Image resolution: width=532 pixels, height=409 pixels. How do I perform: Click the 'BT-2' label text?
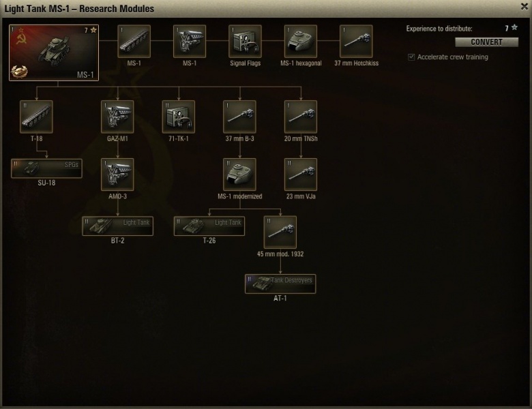[117, 241]
